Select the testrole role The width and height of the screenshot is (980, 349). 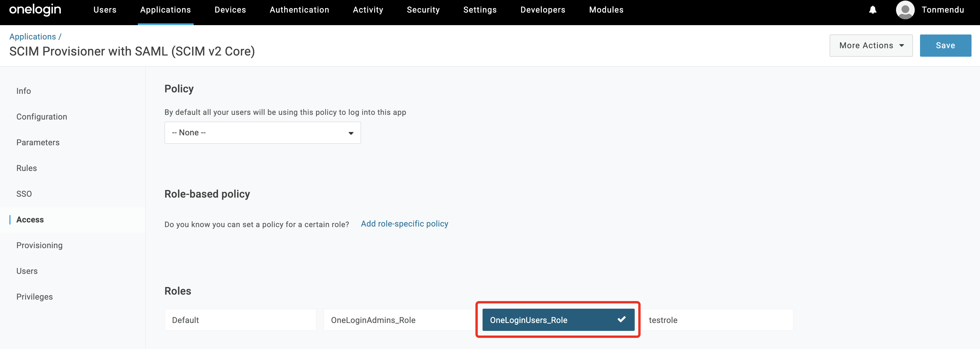[717, 320]
